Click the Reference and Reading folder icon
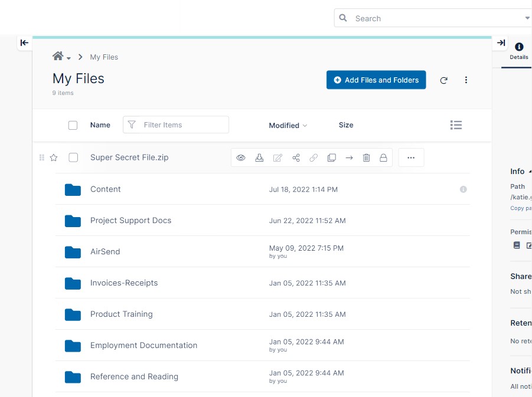 click(x=73, y=377)
